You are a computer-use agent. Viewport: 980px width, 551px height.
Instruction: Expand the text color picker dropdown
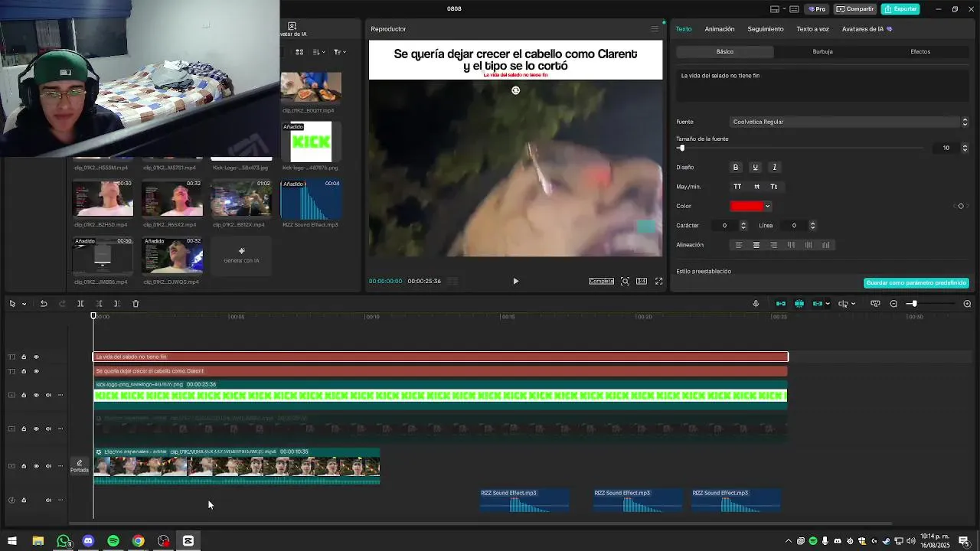(767, 206)
